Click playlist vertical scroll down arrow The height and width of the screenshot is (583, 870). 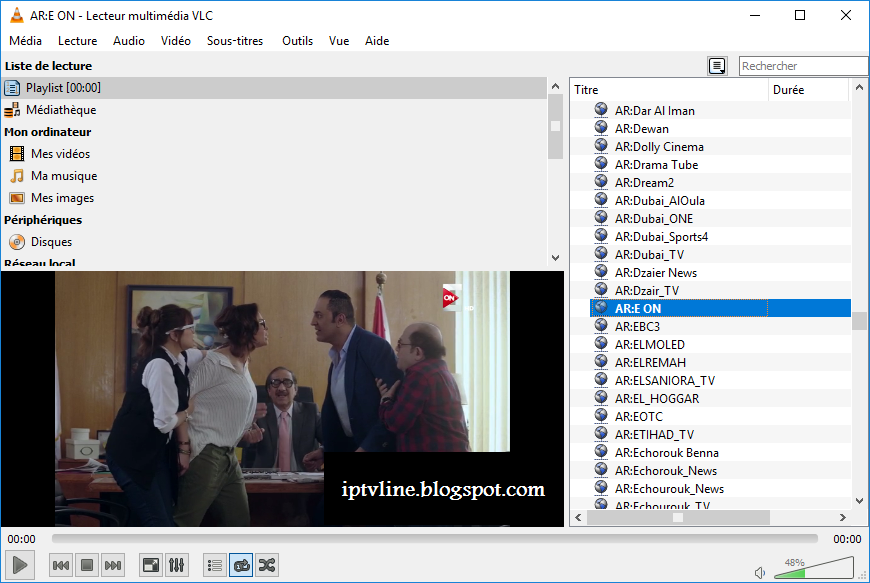pyautogui.click(x=859, y=501)
